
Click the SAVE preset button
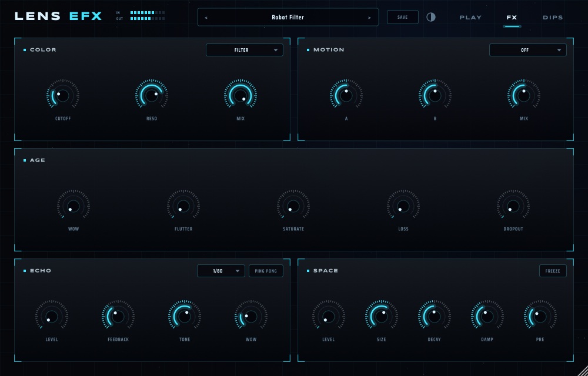point(402,17)
